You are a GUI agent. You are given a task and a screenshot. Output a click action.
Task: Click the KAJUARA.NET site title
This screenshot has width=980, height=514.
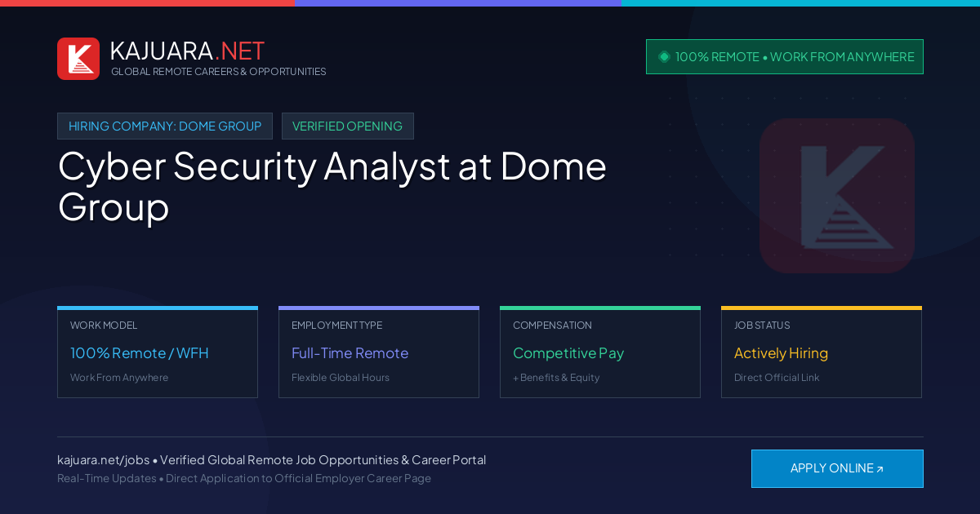tap(187, 51)
